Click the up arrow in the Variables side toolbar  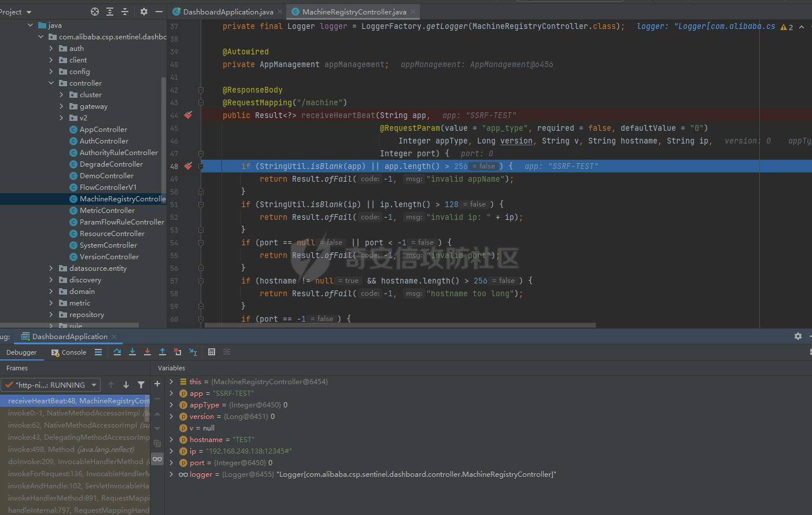click(x=157, y=414)
